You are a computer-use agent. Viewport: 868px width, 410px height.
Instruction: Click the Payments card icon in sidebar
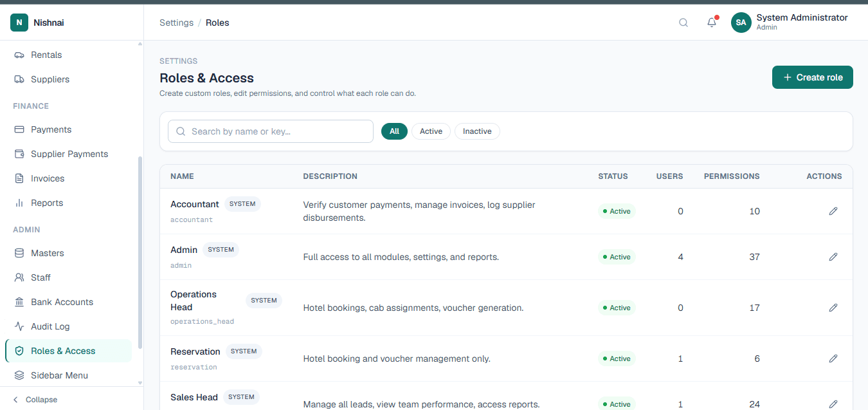pos(19,129)
